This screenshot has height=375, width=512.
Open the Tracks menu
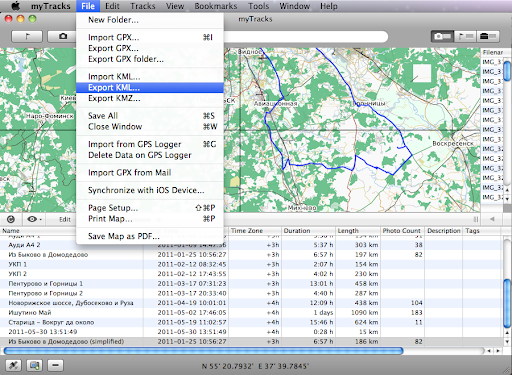click(x=143, y=6)
